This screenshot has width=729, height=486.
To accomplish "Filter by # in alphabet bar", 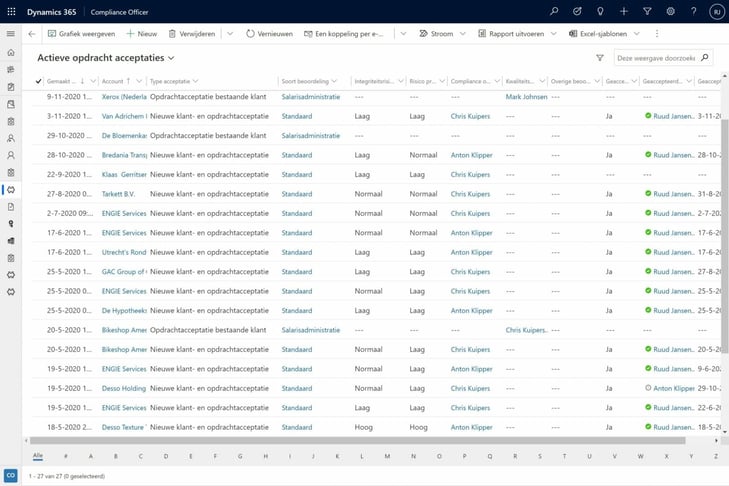I will pyautogui.click(x=66, y=456).
